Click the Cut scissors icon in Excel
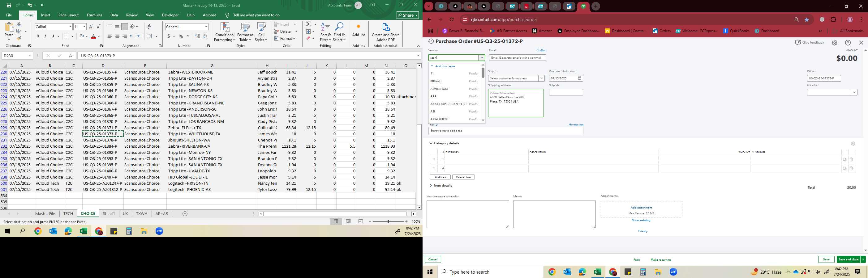This screenshot has height=278, width=868. click(19, 24)
